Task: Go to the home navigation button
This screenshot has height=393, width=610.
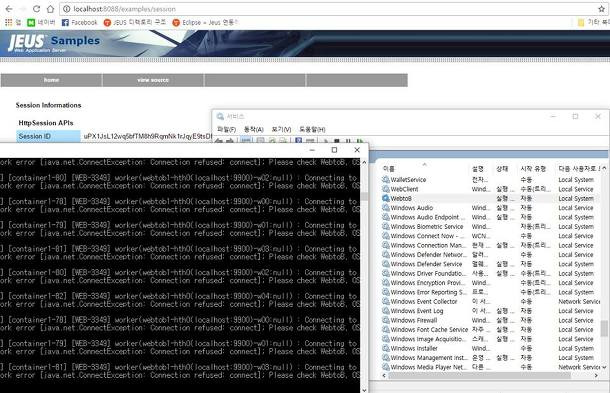Action: (51, 80)
